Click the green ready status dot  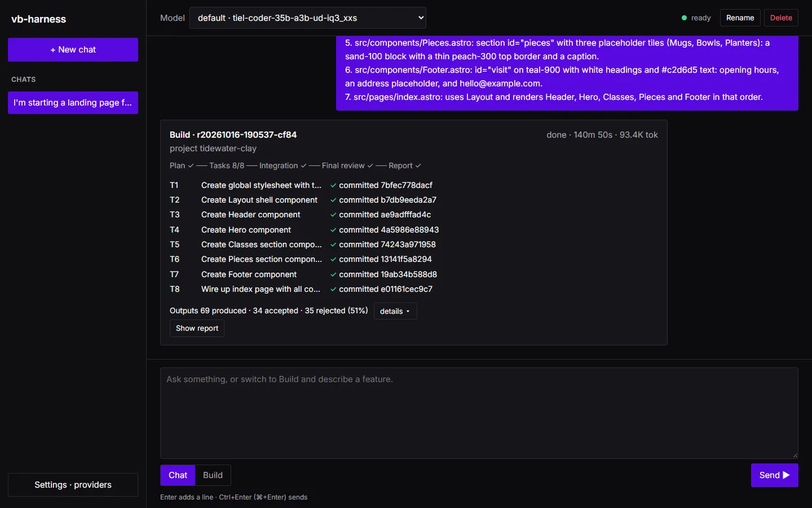click(x=684, y=18)
